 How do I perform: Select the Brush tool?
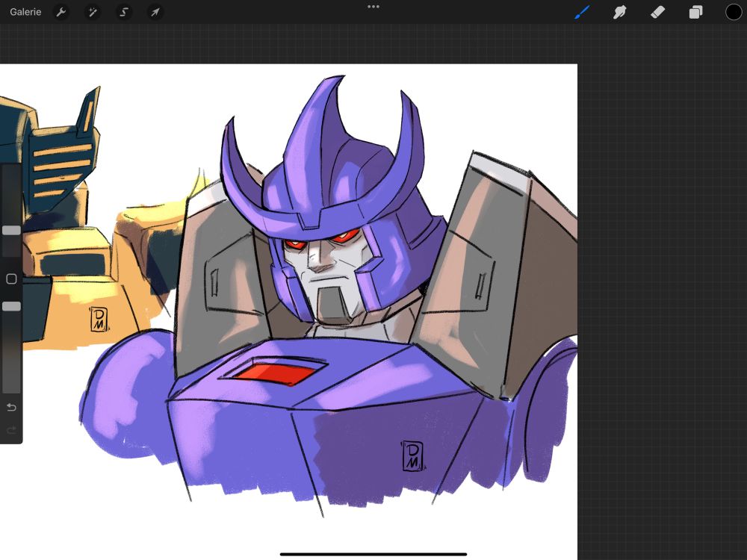coord(582,12)
